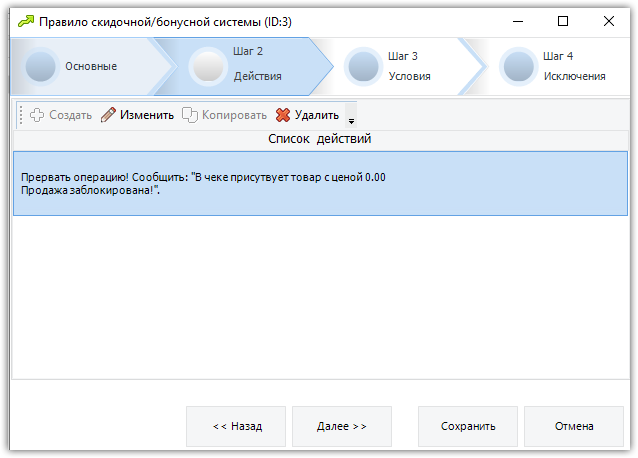638x458 pixels.
Task: Click the Шаг 2 Действия circle indicator
Action: coord(208,66)
